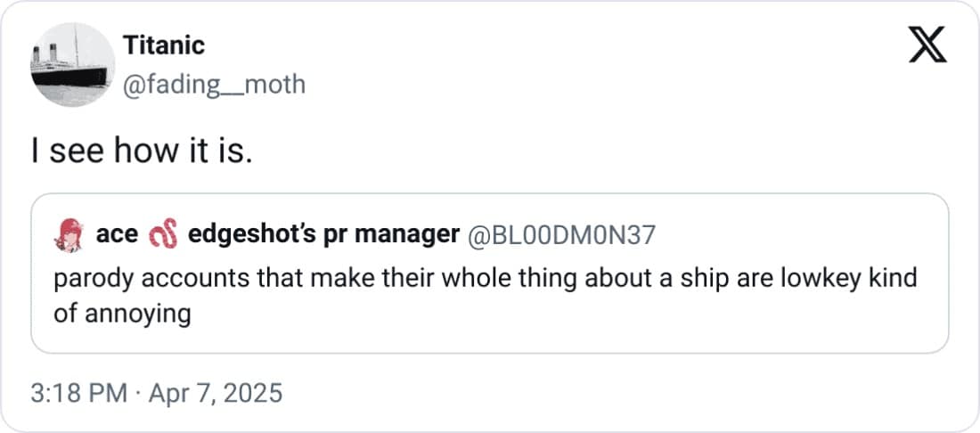
Task: Click the X logo
Action: coord(926,45)
